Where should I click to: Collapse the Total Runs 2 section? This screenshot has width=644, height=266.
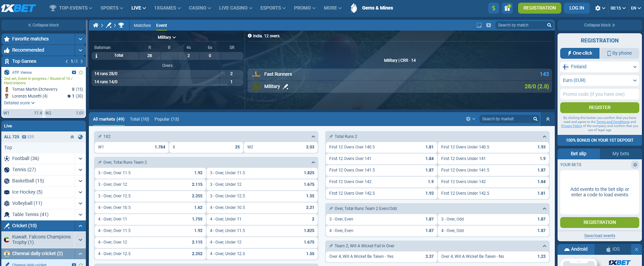[545, 137]
